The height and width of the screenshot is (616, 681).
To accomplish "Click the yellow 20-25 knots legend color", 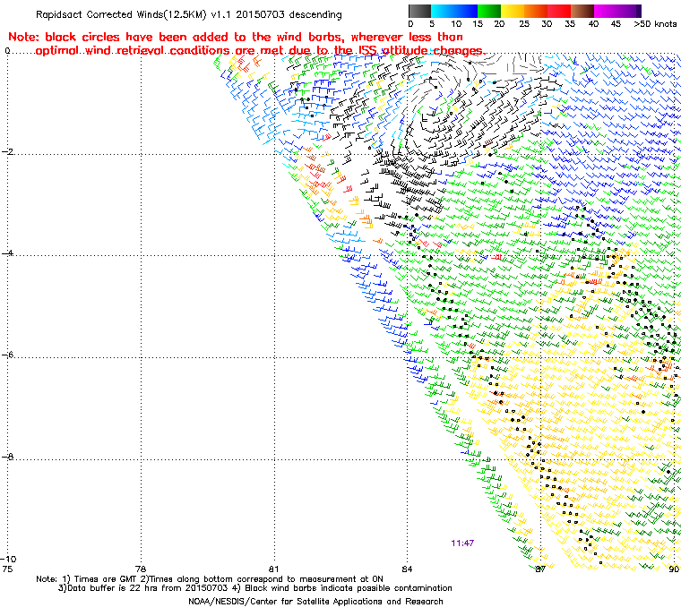I will [513, 11].
